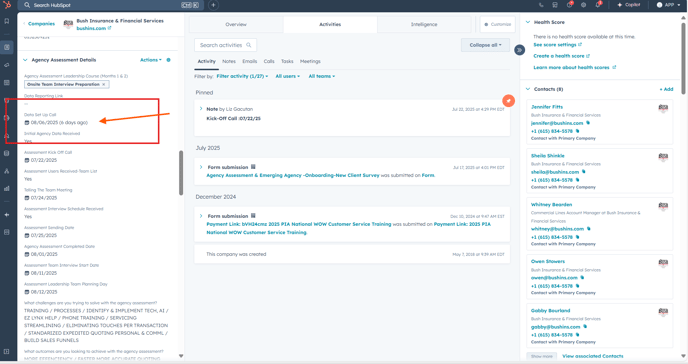
Task: Collapse the Health Score section
Action: (528, 22)
